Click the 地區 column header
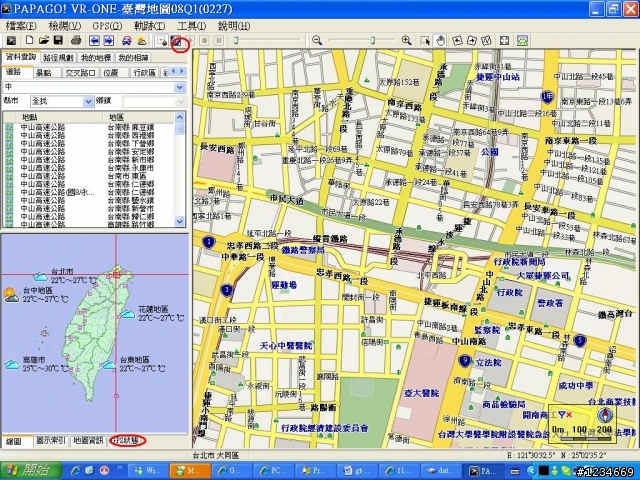The width and height of the screenshot is (640, 480). 139,117
